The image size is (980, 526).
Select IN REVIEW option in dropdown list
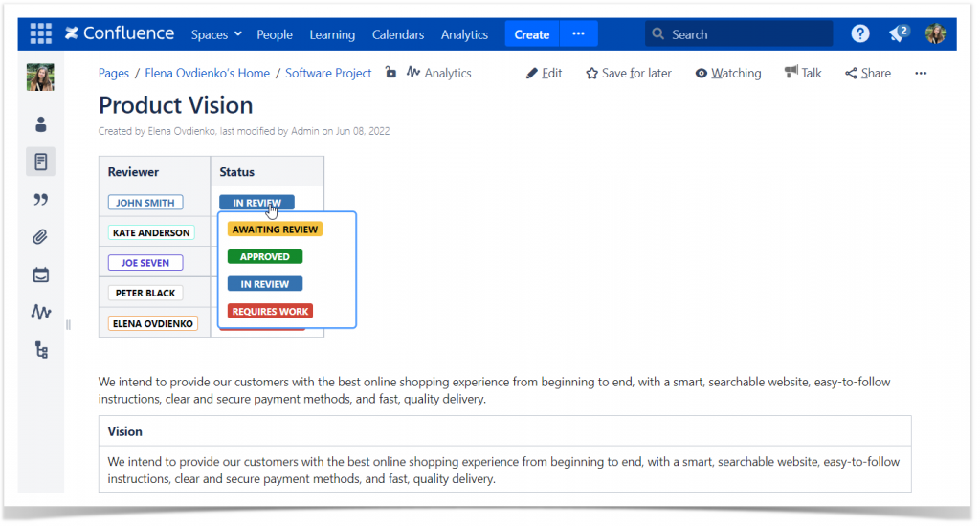(x=265, y=284)
